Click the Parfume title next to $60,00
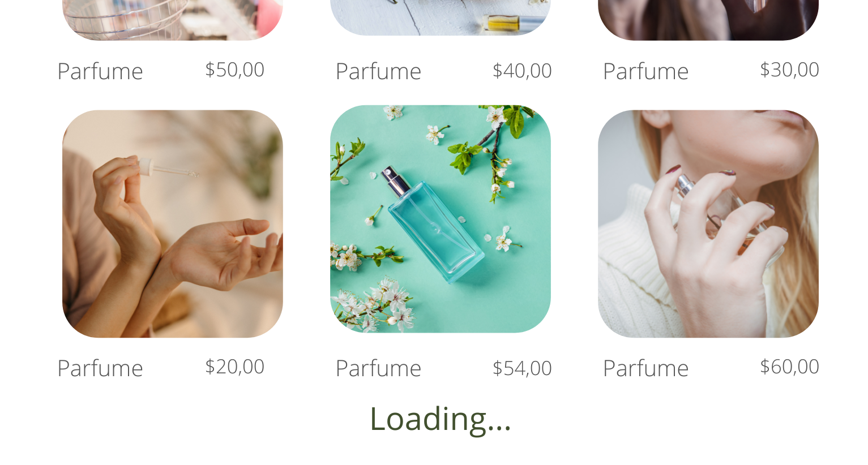The image size is (868, 465). (645, 368)
